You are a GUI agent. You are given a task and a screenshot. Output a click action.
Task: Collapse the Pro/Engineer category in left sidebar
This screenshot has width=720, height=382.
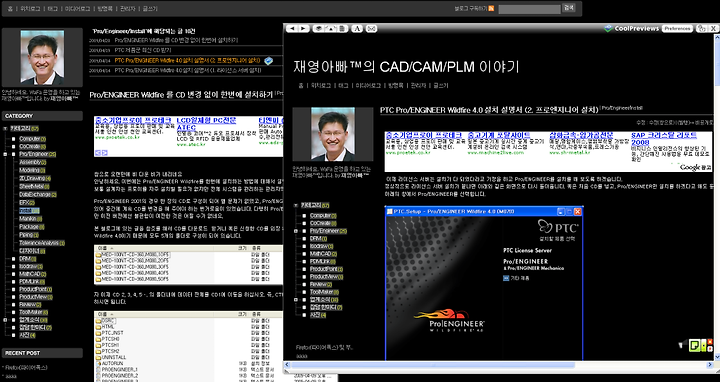[x=5, y=154]
